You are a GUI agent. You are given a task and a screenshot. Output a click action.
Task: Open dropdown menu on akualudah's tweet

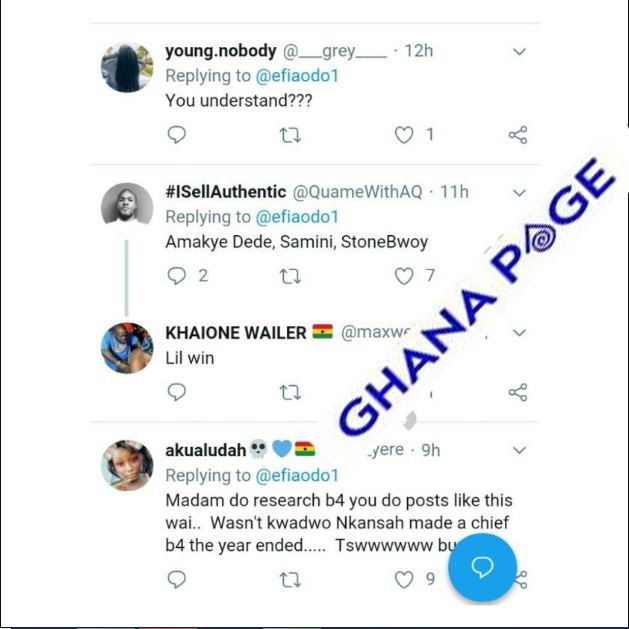pyautogui.click(x=519, y=450)
